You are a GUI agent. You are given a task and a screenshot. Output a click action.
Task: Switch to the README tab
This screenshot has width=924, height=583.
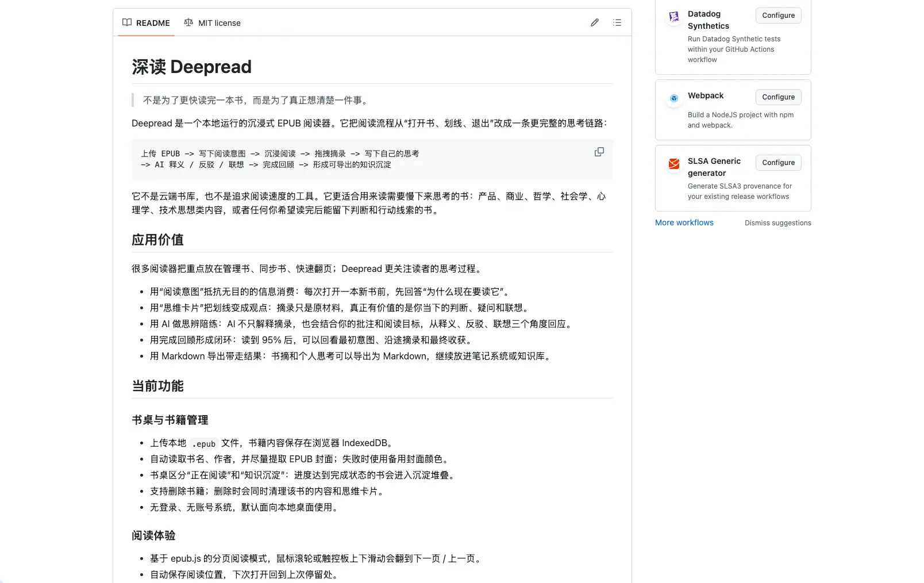click(146, 23)
